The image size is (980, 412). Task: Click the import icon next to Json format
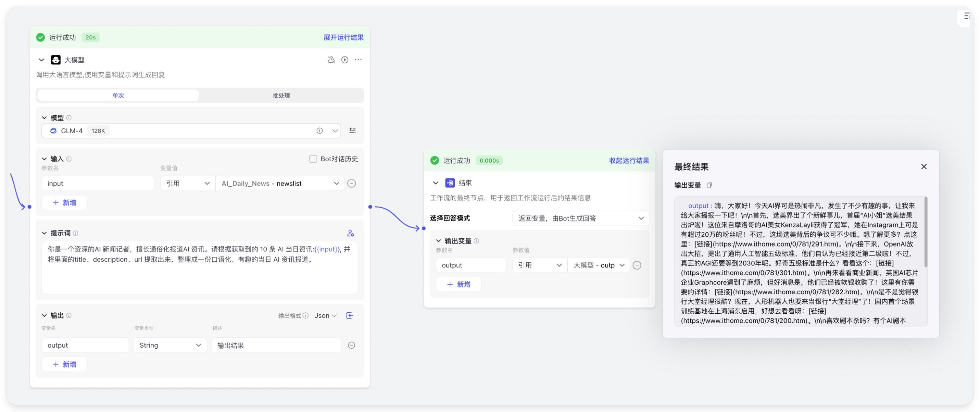tap(350, 315)
